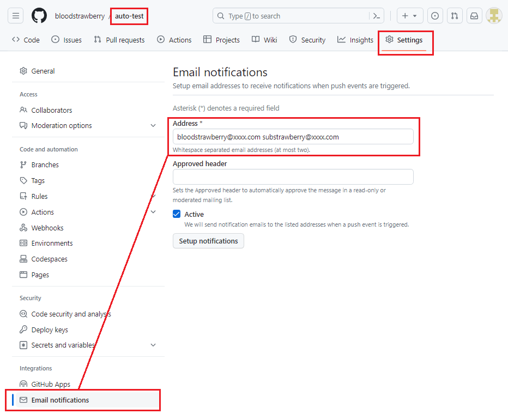Open pull requests icon in header
Image resolution: width=508 pixels, height=420 pixels.
tap(455, 16)
